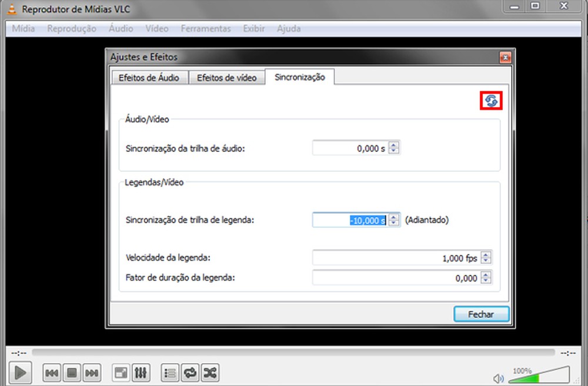Skip to the previous media item
Viewport: 588px width, 386px height.
[51, 372]
